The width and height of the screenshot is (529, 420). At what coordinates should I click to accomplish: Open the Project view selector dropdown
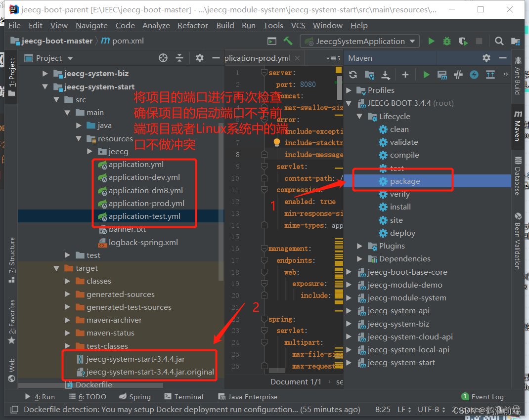[70, 58]
